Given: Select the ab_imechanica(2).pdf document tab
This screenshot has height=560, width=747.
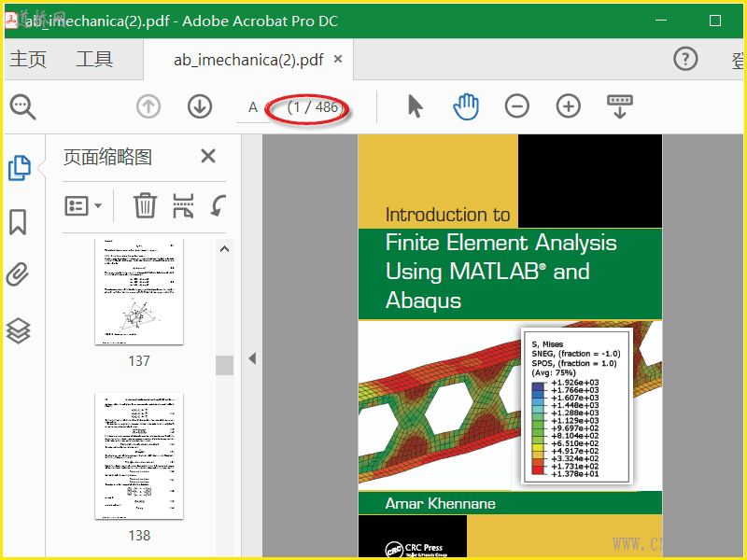Looking at the screenshot, I should (248, 60).
